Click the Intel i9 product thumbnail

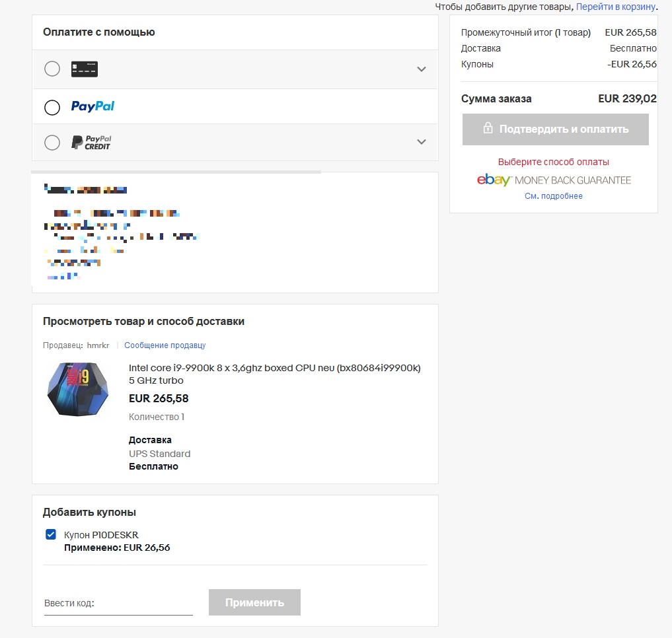tap(78, 390)
